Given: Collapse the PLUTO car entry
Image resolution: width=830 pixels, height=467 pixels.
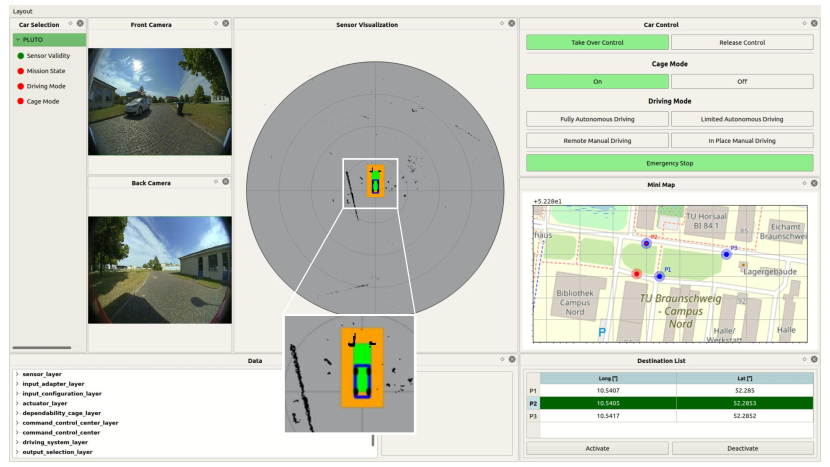Looking at the screenshot, I should click(x=18, y=40).
